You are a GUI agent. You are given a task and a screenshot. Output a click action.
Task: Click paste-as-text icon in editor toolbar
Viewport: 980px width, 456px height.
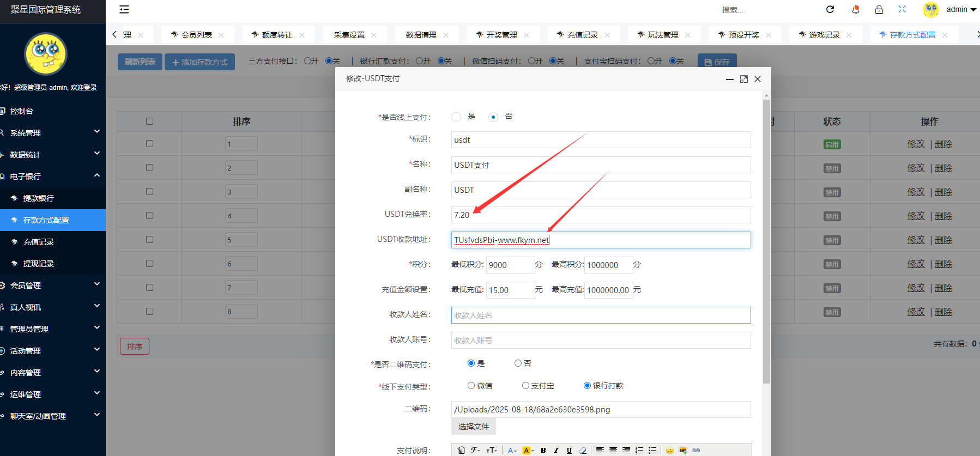point(462,451)
